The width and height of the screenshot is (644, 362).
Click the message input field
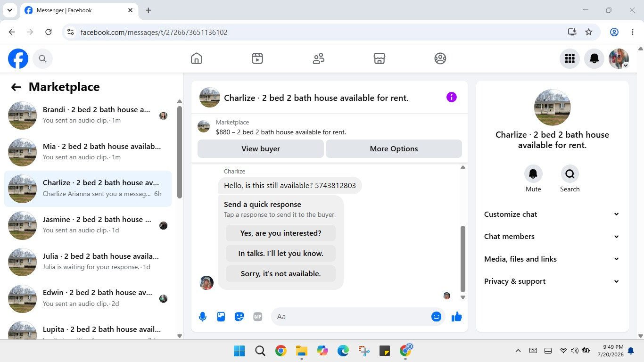(351, 317)
